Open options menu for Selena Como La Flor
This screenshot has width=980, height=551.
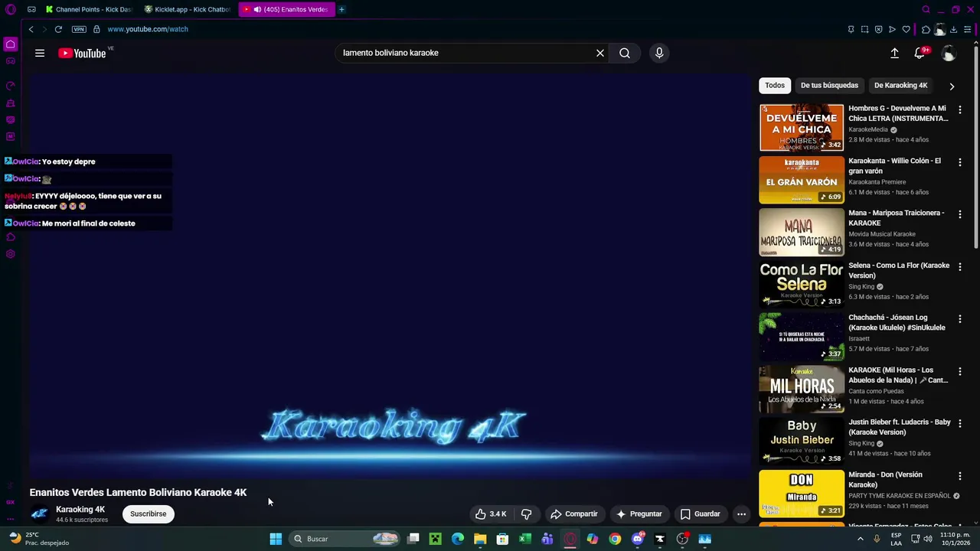[960, 267]
